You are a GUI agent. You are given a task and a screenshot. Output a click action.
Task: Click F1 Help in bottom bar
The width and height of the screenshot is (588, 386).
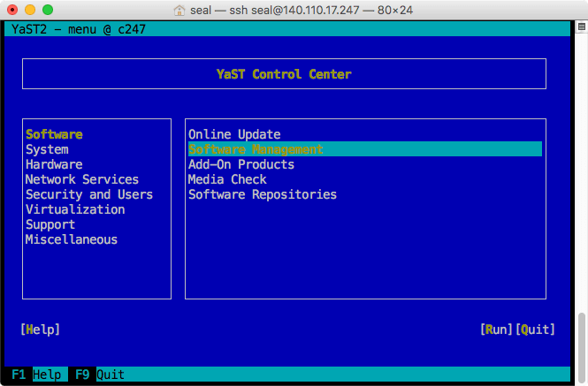36,375
